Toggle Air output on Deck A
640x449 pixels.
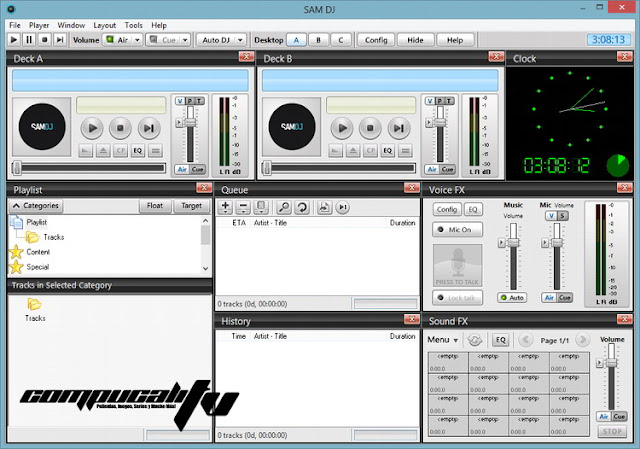tap(182, 169)
